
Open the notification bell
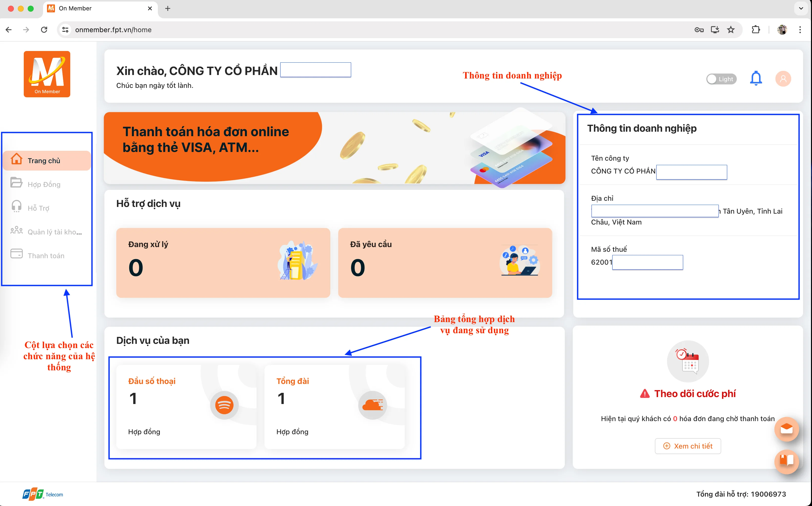756,78
